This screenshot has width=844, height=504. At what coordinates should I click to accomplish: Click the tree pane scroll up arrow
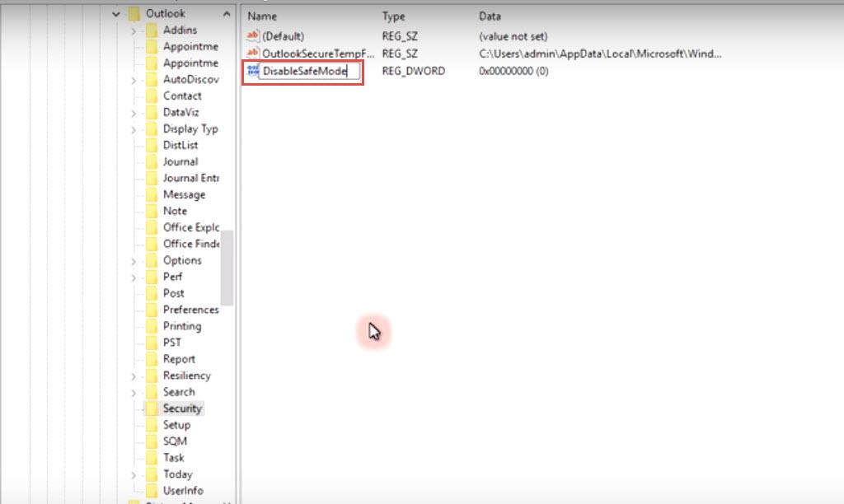[x=227, y=14]
